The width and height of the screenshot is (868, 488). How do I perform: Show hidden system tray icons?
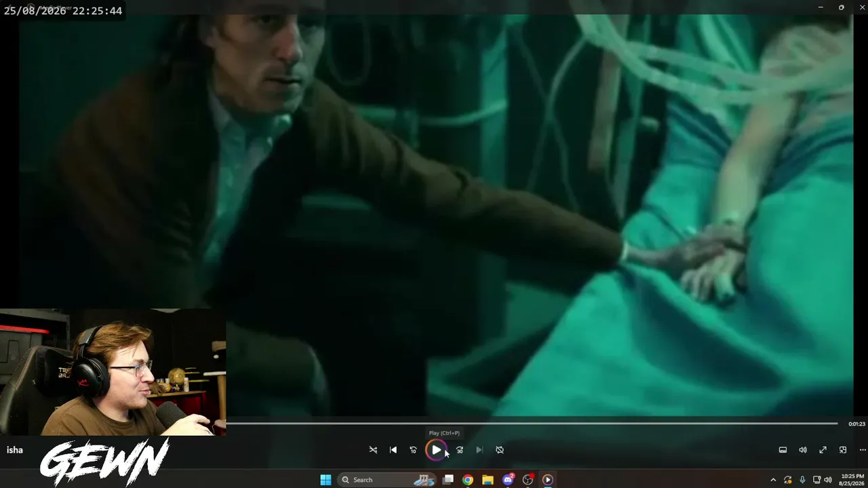pyautogui.click(x=773, y=480)
